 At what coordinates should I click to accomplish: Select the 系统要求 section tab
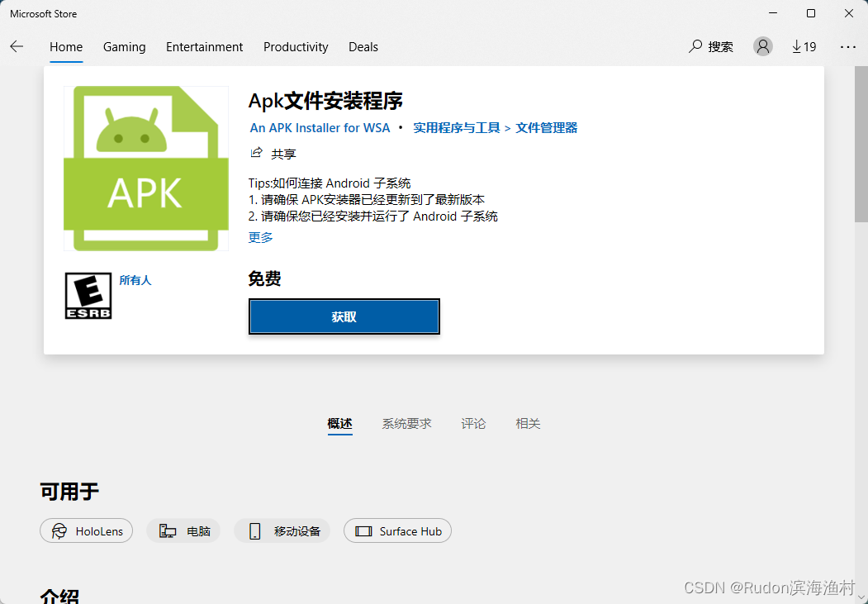[406, 424]
